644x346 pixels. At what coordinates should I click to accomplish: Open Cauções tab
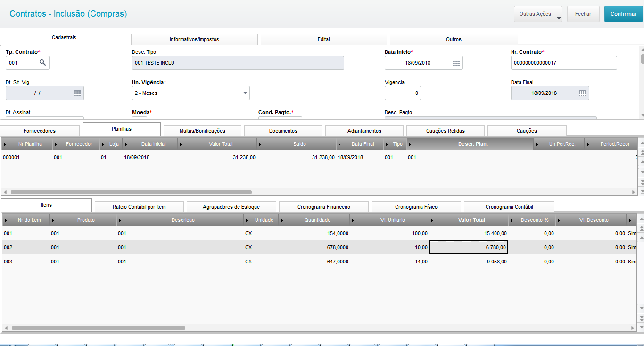(527, 131)
